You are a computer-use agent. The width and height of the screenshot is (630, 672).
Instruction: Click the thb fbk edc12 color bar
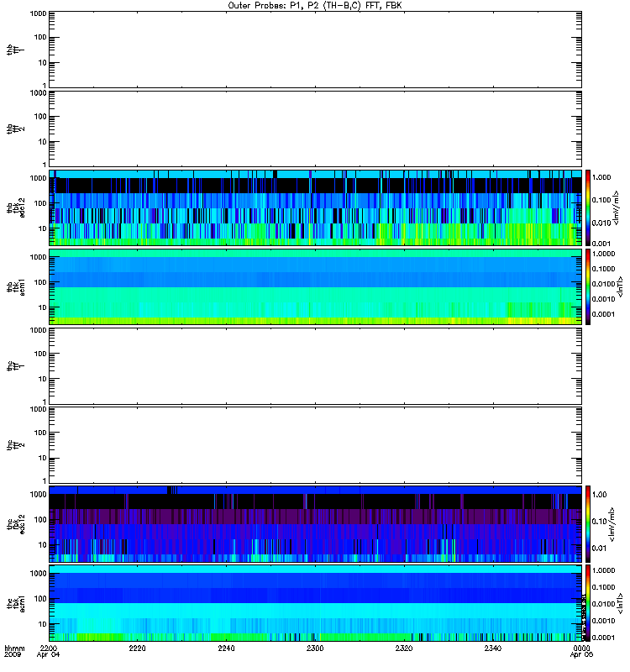[587, 207]
